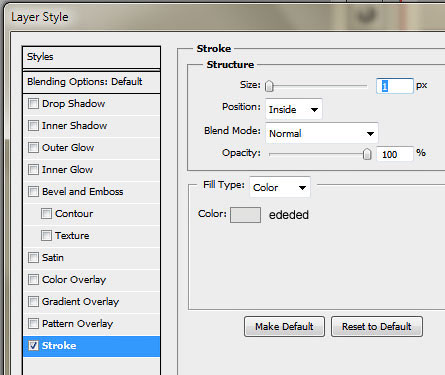Enable the Drop Shadow checkbox
Viewport: 445px width, 375px height.
point(33,103)
